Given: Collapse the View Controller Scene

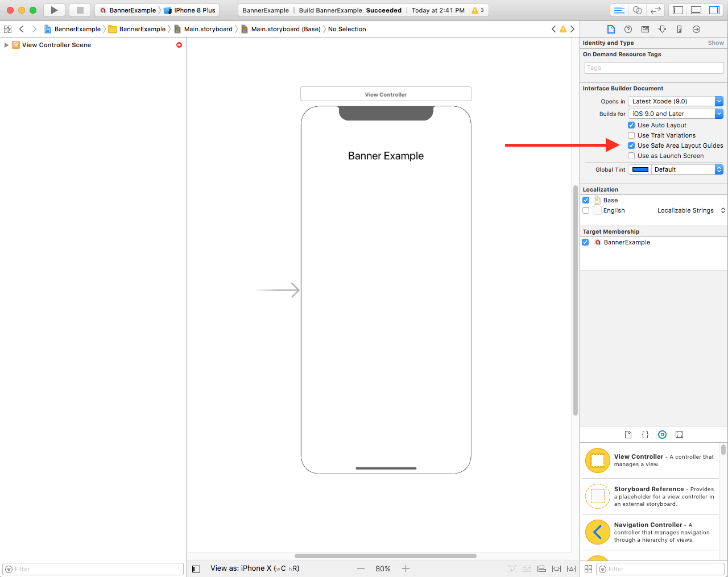Looking at the screenshot, I should click(6, 45).
